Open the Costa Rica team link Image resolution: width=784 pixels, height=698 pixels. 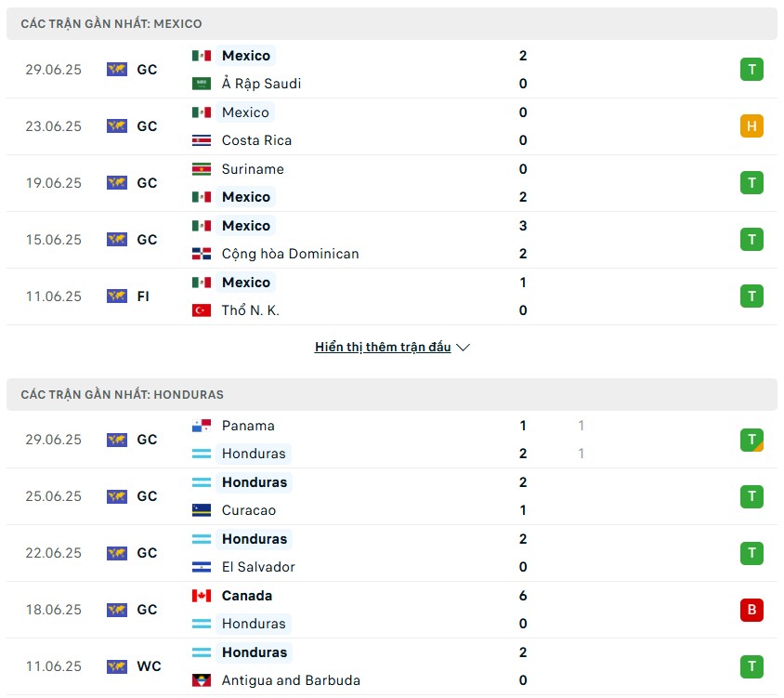point(256,140)
